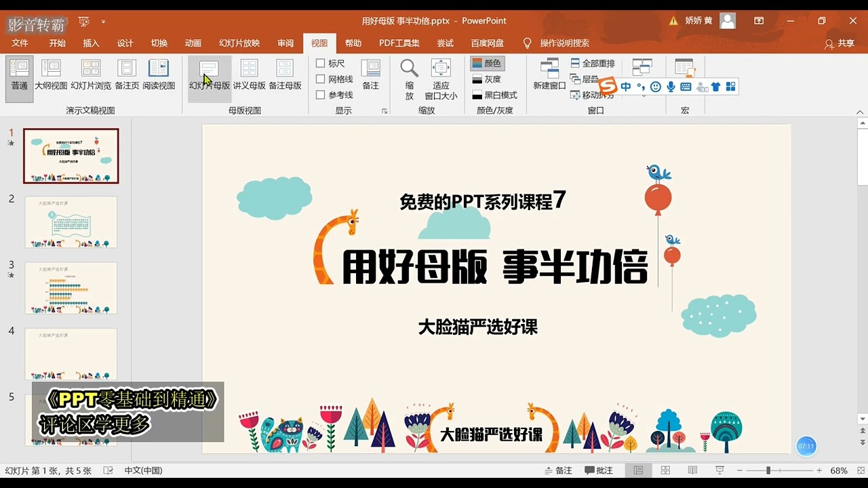Click status bar Slide Show icon
This screenshot has width=868, height=488.
click(719, 470)
